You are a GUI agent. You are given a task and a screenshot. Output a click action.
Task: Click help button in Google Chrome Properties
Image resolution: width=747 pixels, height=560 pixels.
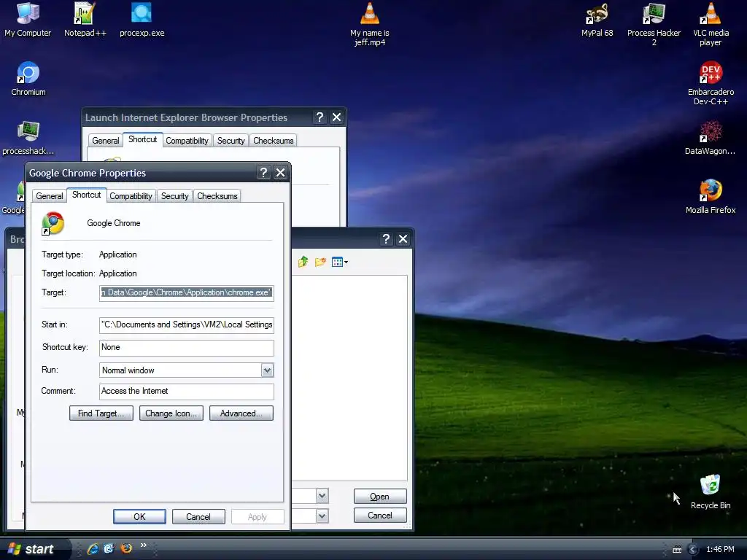pyautogui.click(x=263, y=172)
